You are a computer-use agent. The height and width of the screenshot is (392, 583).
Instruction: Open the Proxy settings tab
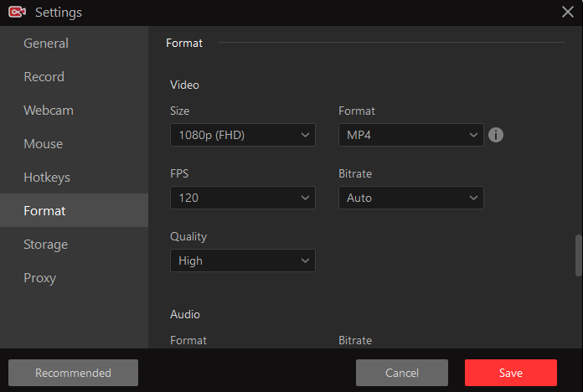click(40, 278)
